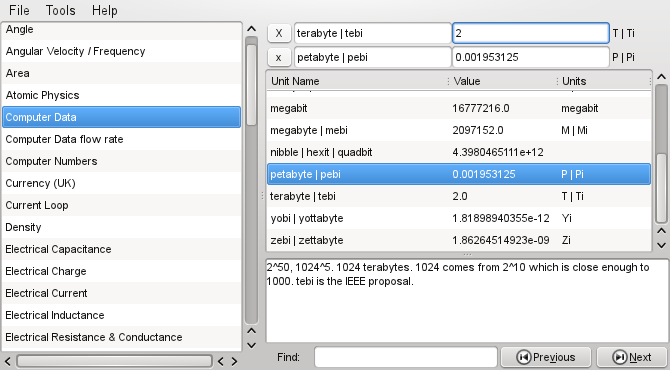This screenshot has height=370, width=670.
Task: Select the Electrical Current category
Action: (121, 294)
